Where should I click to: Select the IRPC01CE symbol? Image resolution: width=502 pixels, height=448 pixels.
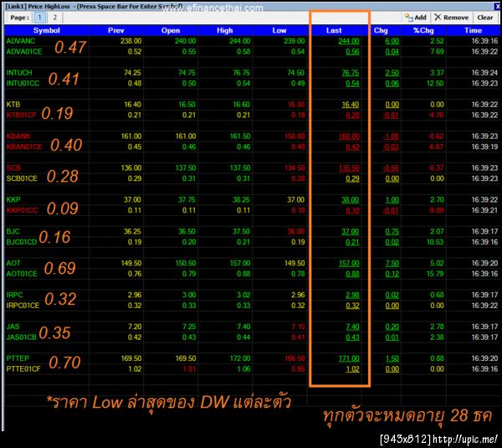tap(23, 306)
